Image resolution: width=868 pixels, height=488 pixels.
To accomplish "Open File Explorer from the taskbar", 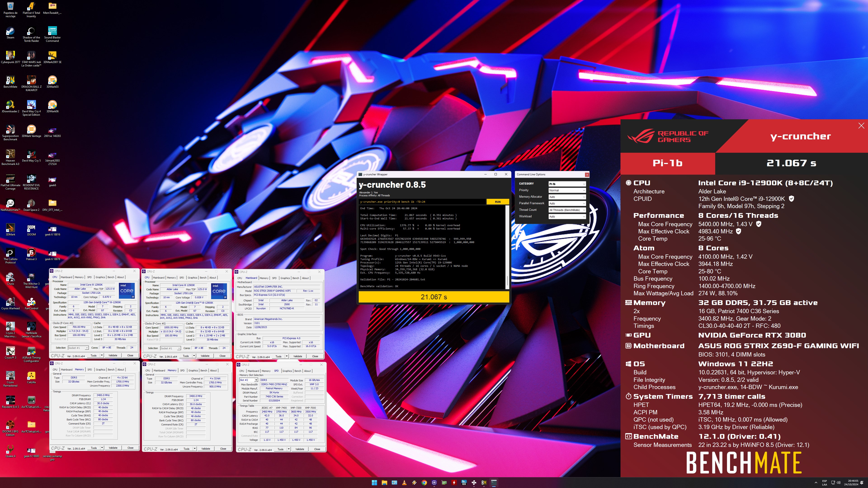I will 384,483.
